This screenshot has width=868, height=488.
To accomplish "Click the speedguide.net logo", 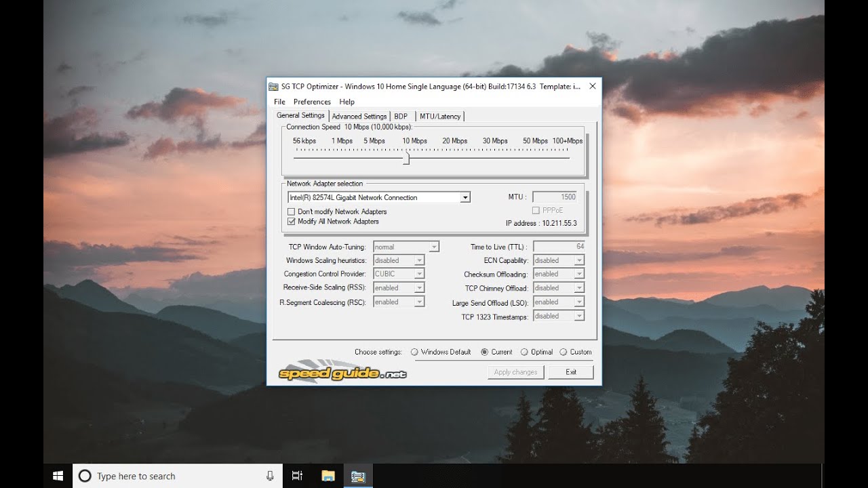I will 342,371.
